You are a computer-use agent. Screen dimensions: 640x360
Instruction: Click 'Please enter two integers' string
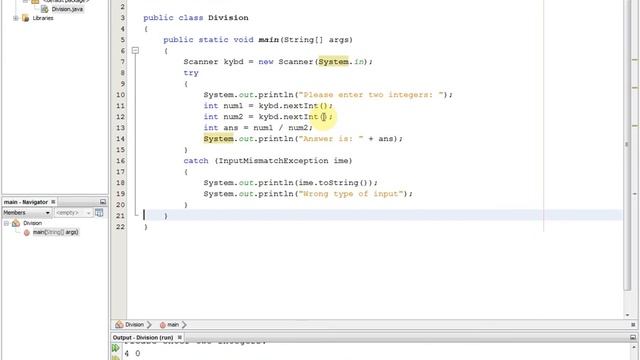[x=371, y=95]
